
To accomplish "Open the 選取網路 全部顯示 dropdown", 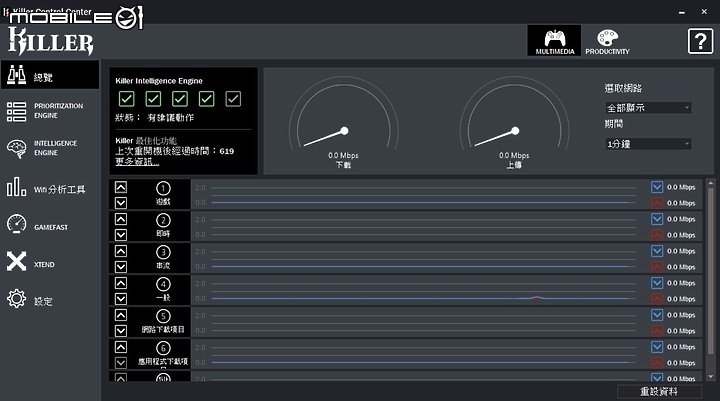I will (x=648, y=108).
